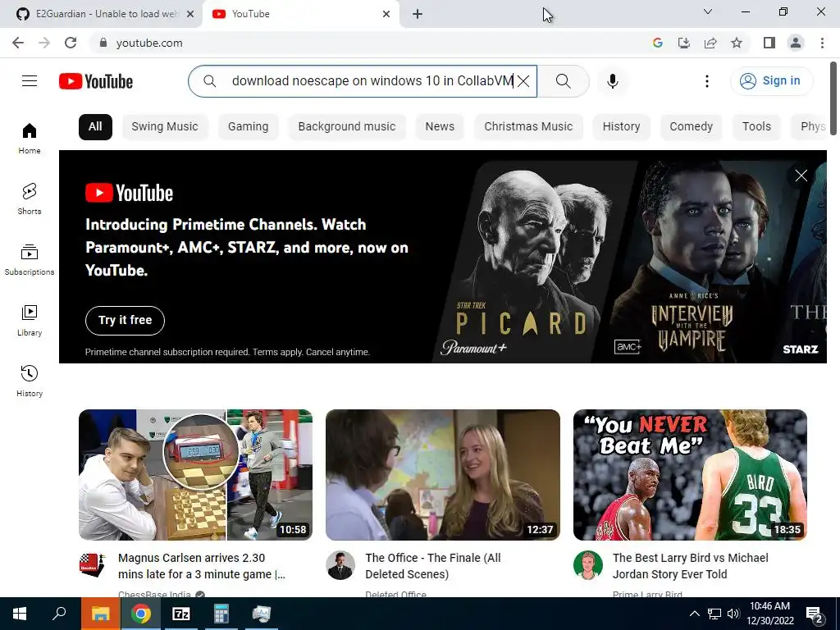Filter by News chip

(440, 127)
